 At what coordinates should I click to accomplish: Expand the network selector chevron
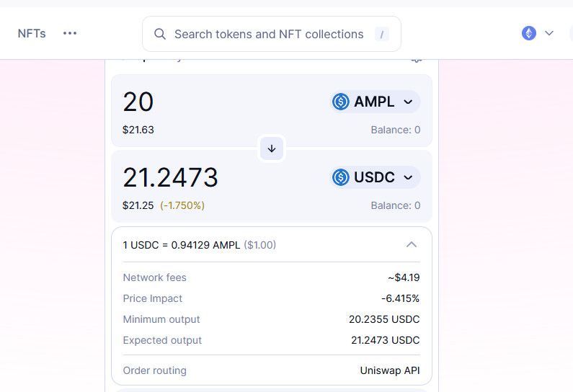point(549,33)
